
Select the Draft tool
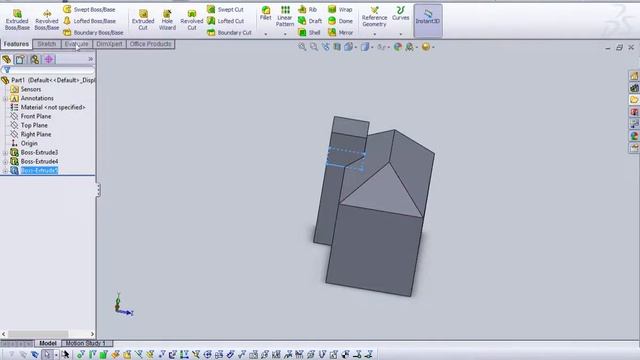coord(310,21)
